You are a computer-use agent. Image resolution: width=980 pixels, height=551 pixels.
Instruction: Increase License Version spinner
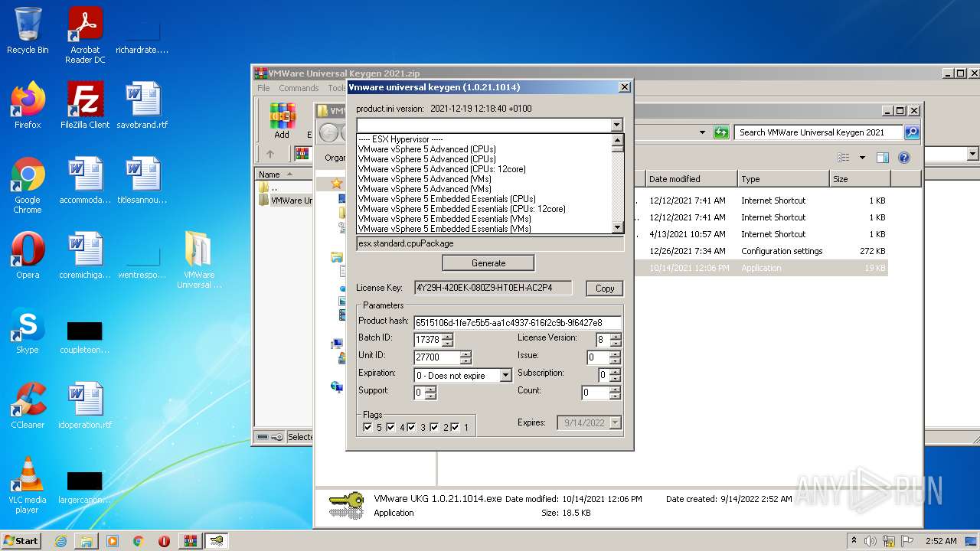coord(616,336)
